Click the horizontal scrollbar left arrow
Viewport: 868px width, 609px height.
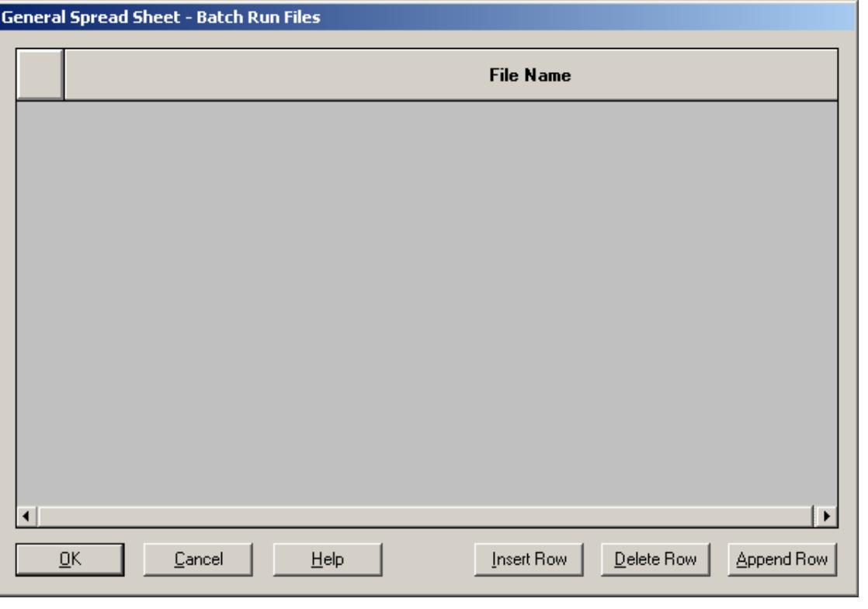click(26, 516)
